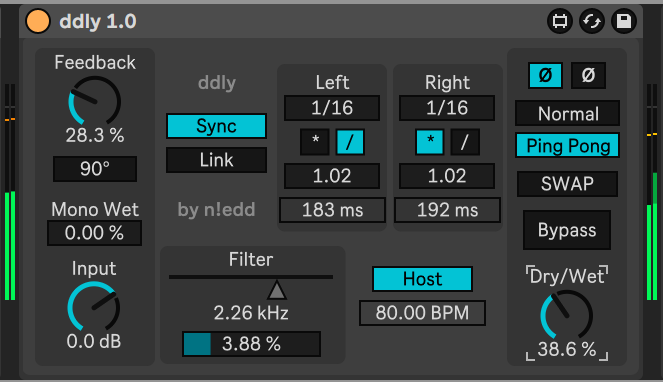Select the Ping Pong delay mode
The height and width of the screenshot is (382, 663).
[x=567, y=146]
